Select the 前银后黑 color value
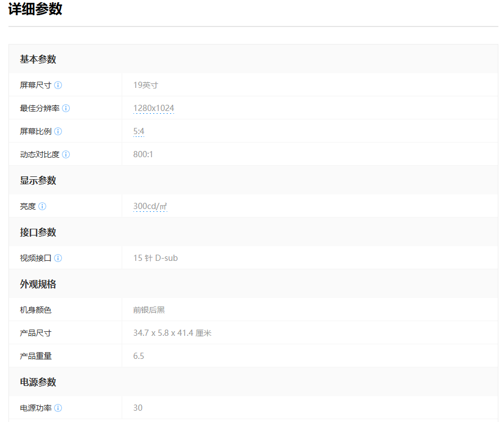The image size is (504, 422). point(149,309)
